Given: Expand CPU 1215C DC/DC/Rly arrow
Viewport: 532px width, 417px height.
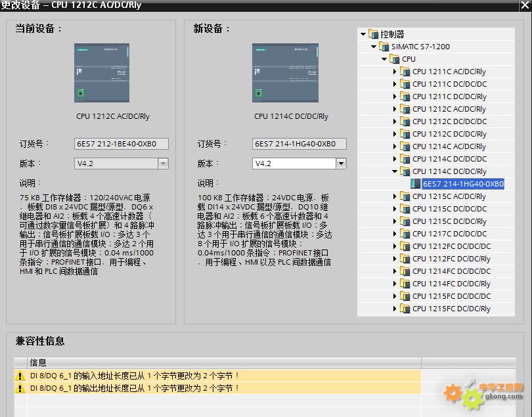Looking at the screenshot, I should click(395, 221).
